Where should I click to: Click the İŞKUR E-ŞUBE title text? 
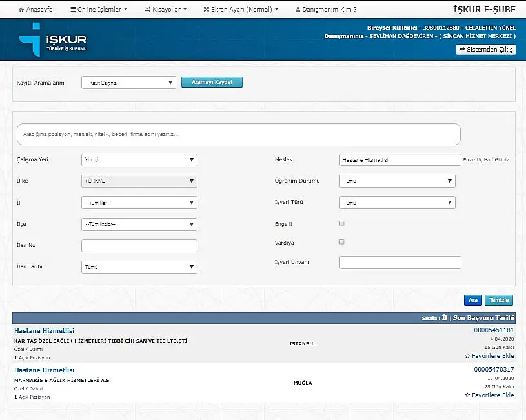tap(484, 10)
